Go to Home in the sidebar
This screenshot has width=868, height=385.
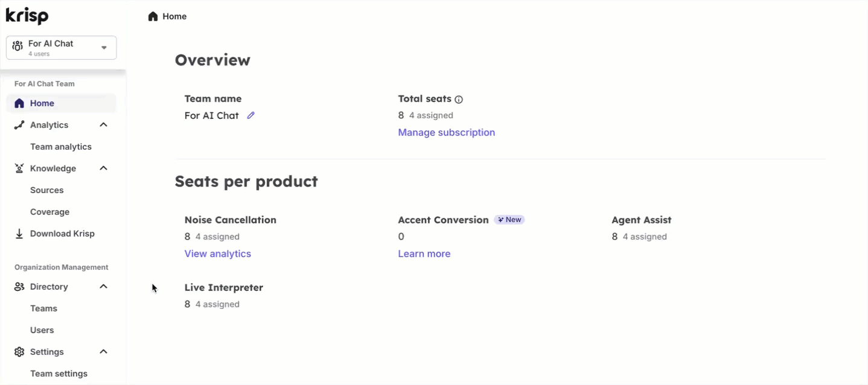click(x=61, y=103)
